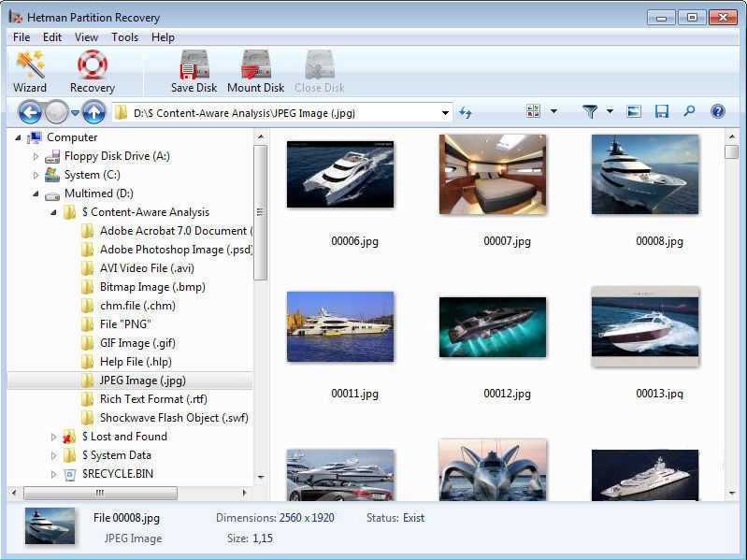747x560 pixels.
Task: Select Shockwave Flash Object (.swf) folder
Action: 165,418
